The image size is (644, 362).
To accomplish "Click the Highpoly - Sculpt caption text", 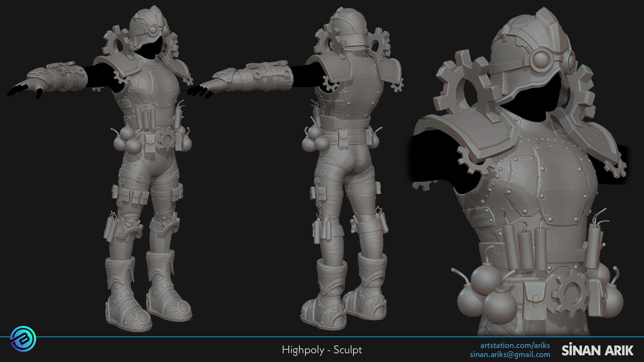I will [322, 350].
